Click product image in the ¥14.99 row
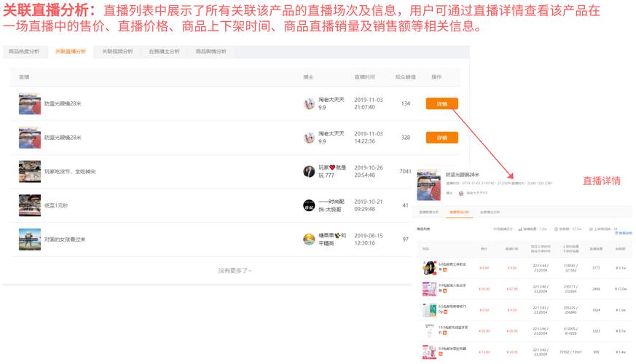The height and width of the screenshot is (364, 636). 429,352
